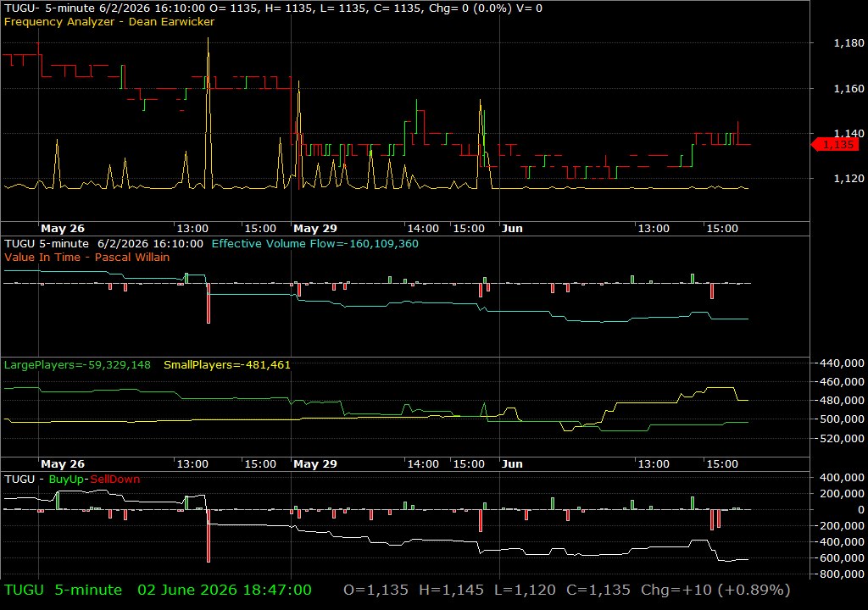Click the 'TUGU 5-minute 6/2/2026 16:10:00' header in the volume panel
Image resolution: width=868 pixels, height=610 pixels.
[103, 243]
